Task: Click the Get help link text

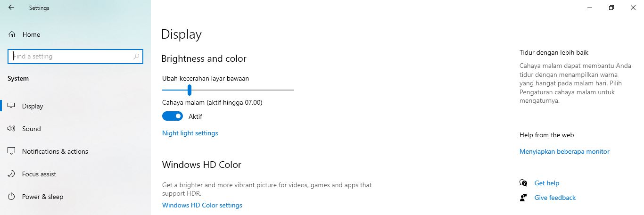Action: [x=546, y=183]
